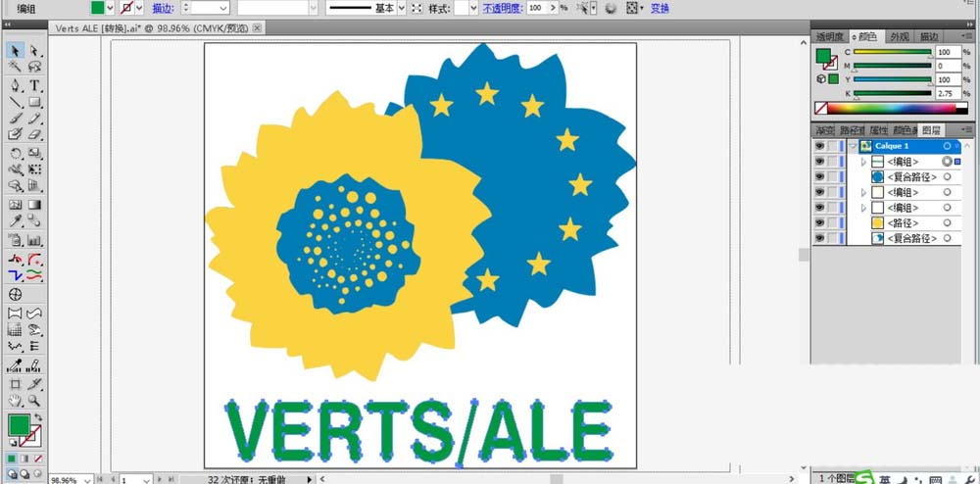Switch to the 外观 panel tab
Screen dimensions: 980x484
(x=900, y=37)
